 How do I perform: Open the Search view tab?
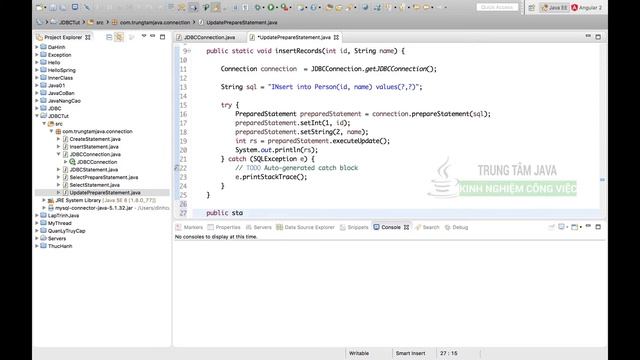pos(427,227)
